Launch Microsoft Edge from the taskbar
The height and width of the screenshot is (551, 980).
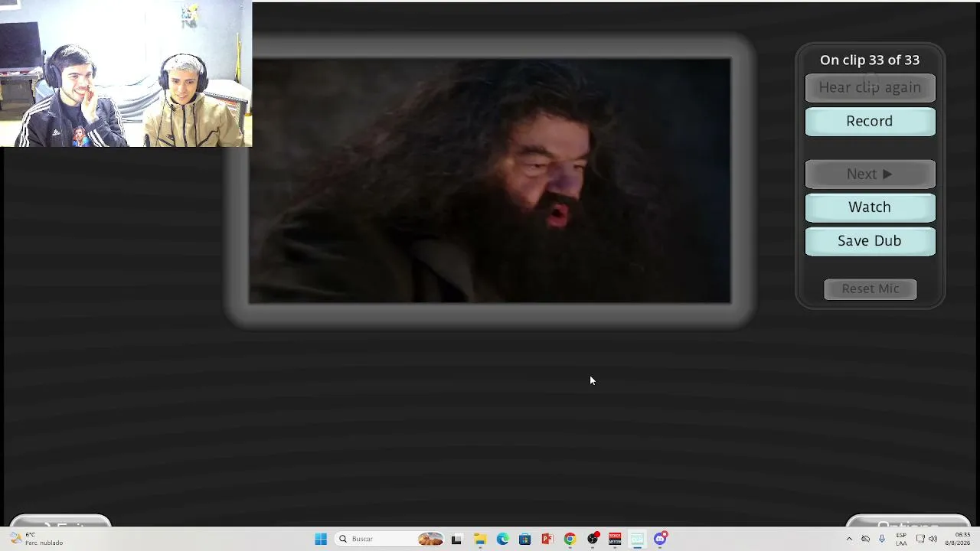pyautogui.click(x=502, y=539)
